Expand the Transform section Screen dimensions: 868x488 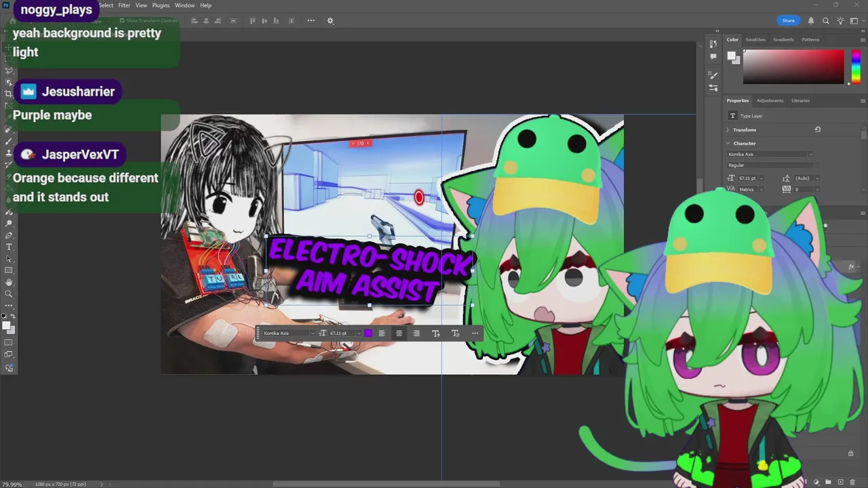pos(728,129)
